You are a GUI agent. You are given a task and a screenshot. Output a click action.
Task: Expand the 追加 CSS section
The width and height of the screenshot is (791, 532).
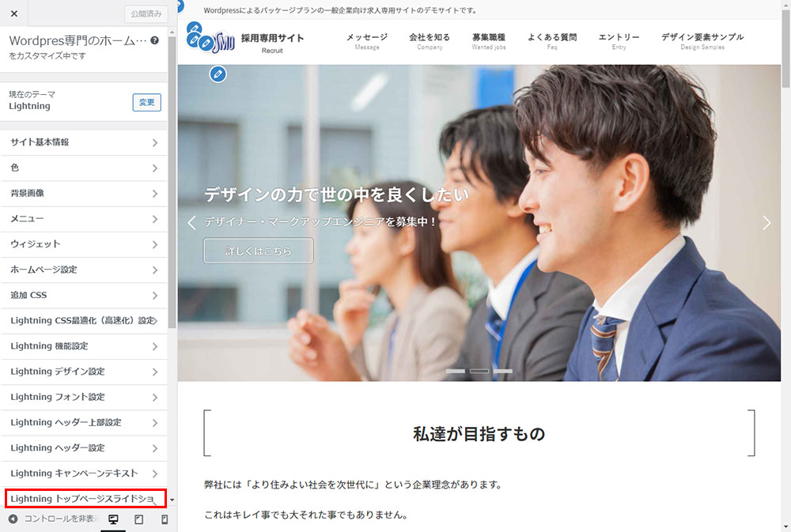(x=83, y=296)
